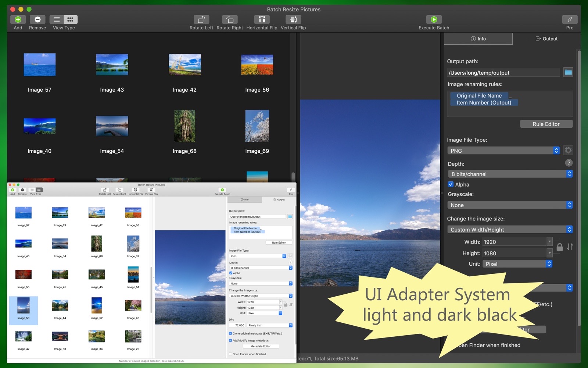
Task: Click Metadata Editor button in the light window
Action: click(261, 346)
